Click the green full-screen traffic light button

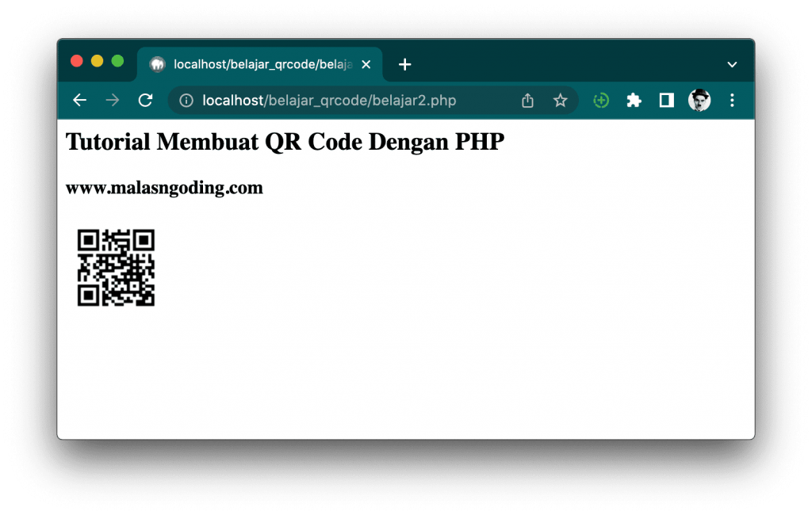click(x=117, y=60)
